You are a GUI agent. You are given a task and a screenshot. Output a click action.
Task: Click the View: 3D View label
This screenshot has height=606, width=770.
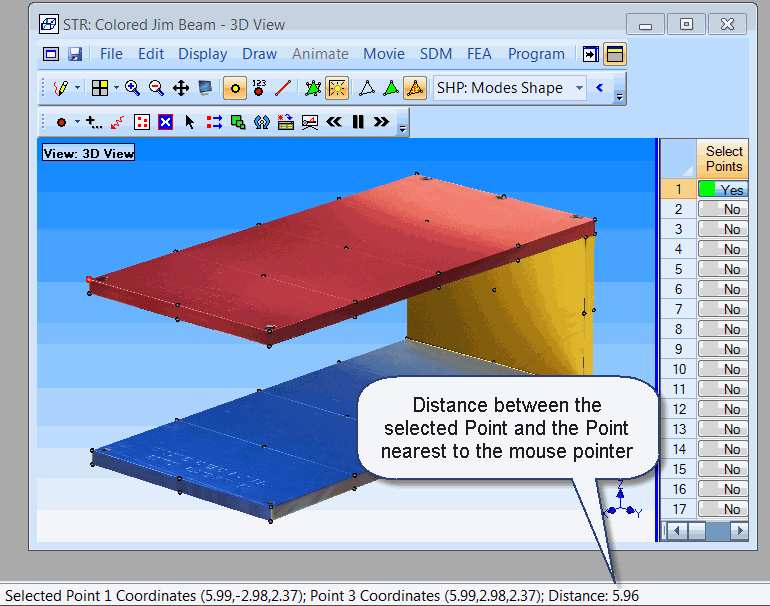coord(88,153)
